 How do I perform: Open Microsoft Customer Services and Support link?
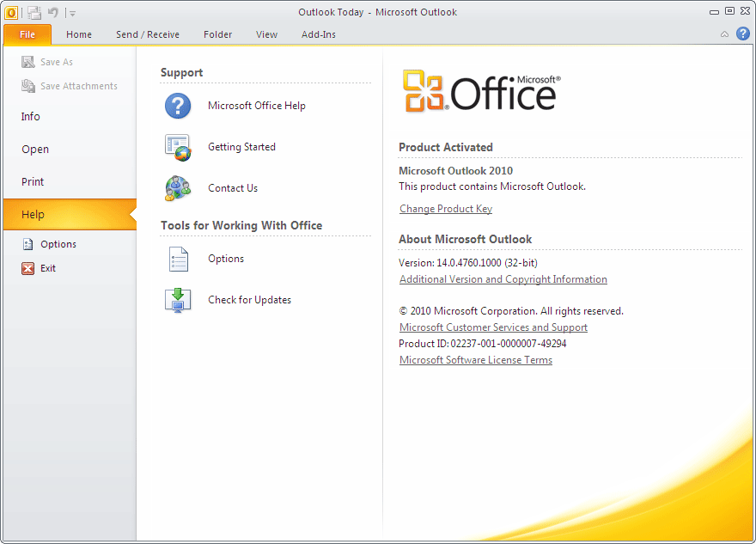pos(493,327)
